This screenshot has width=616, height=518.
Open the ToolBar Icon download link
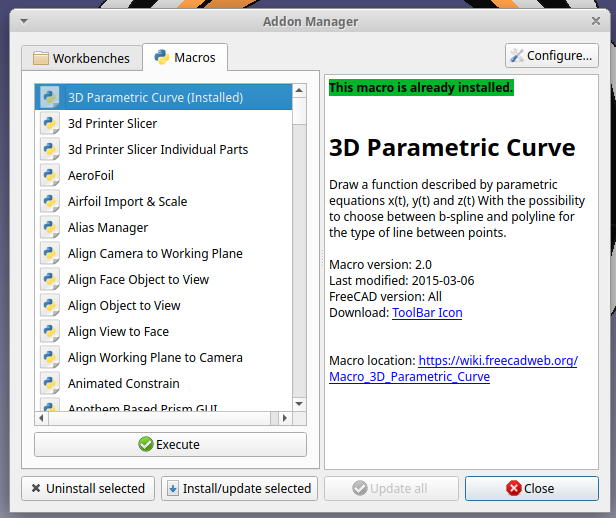click(x=427, y=313)
